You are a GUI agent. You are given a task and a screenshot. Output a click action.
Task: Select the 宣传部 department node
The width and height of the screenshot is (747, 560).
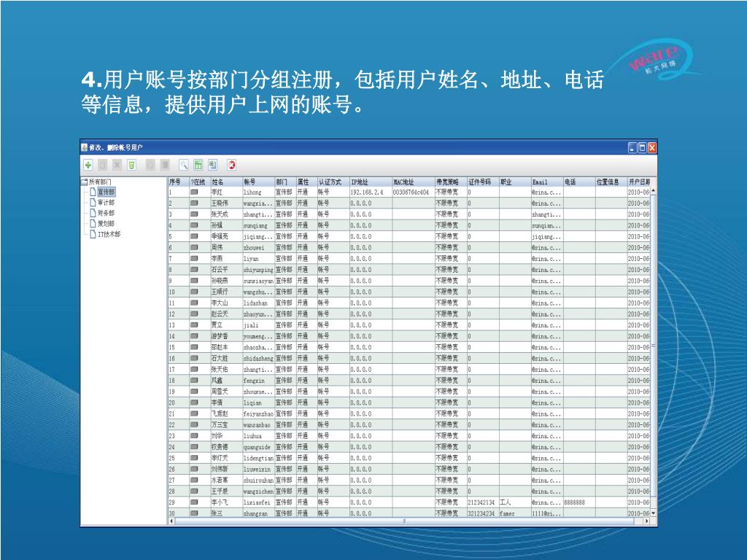[x=106, y=192]
